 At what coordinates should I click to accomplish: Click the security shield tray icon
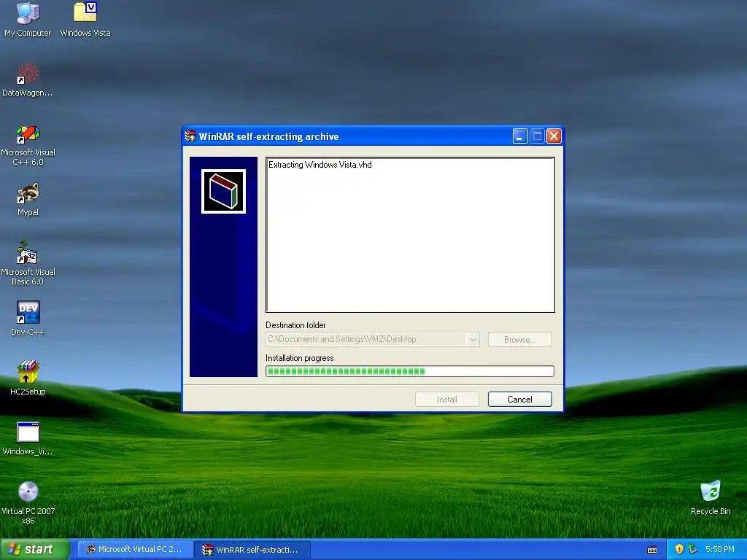pos(679,549)
